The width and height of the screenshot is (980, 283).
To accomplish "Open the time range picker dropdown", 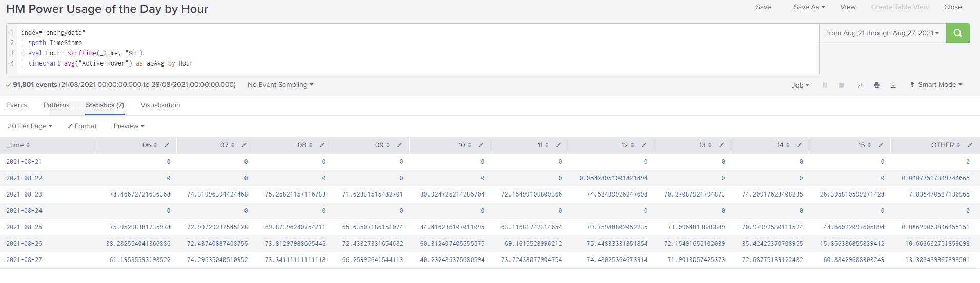I will click(x=883, y=33).
